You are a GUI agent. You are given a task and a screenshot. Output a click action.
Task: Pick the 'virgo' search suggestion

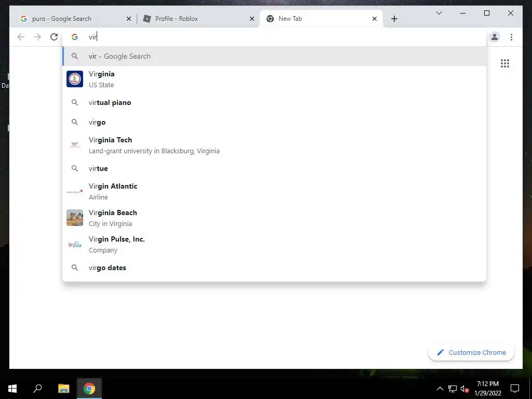274,122
